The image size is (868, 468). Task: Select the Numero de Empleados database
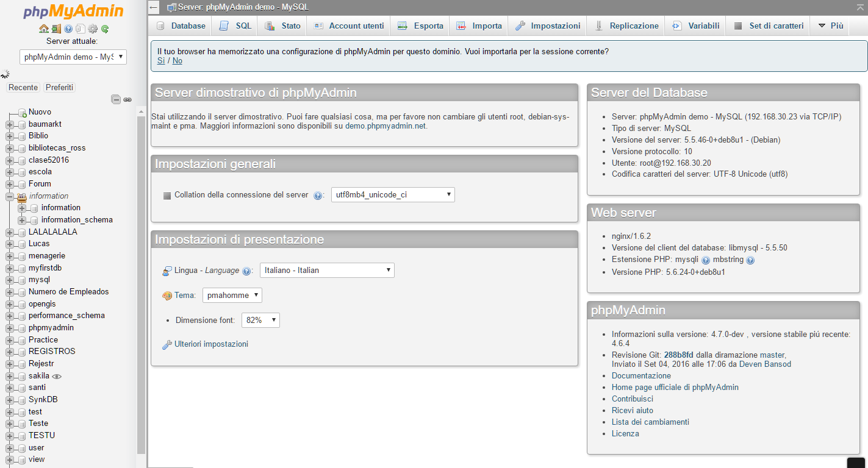68,292
